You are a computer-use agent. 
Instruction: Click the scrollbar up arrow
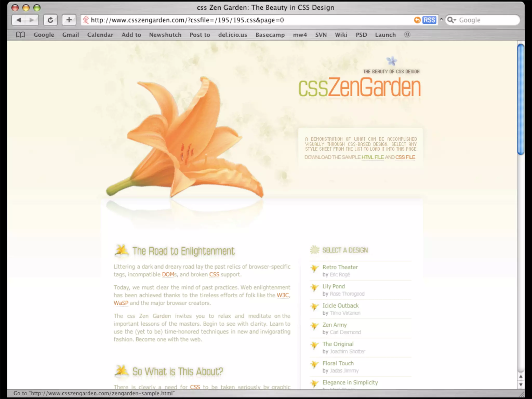point(521,377)
